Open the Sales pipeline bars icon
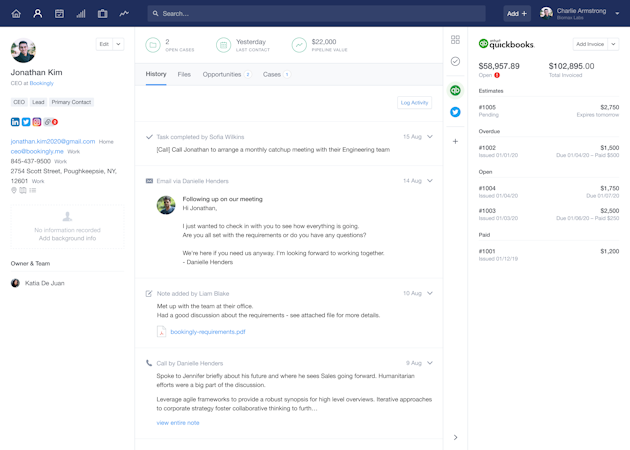The image size is (630, 450). point(81,14)
